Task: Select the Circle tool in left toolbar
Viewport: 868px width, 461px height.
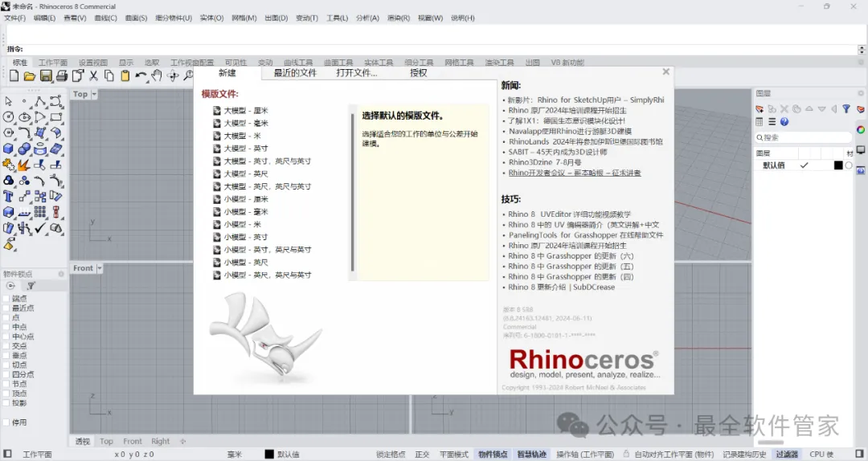Action: [x=8, y=116]
